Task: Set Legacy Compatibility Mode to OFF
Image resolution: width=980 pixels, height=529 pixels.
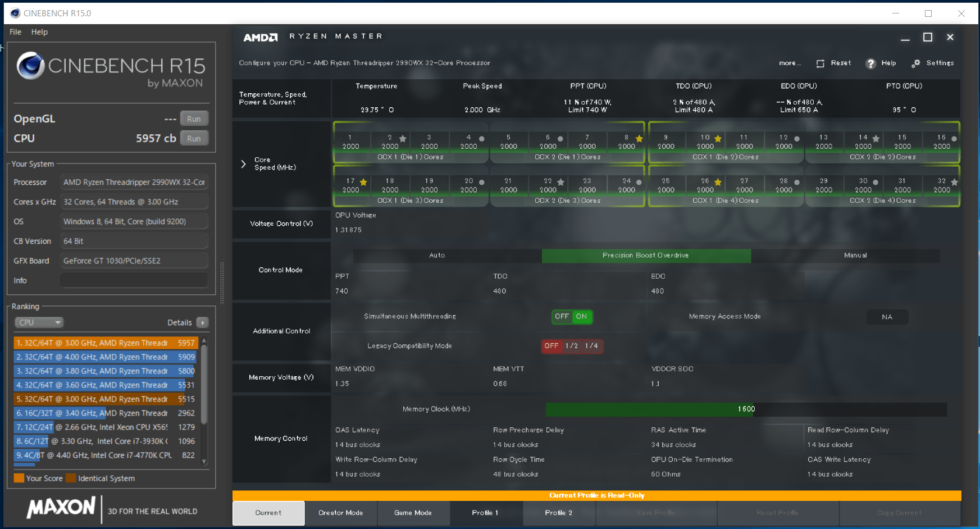Action: [551, 346]
